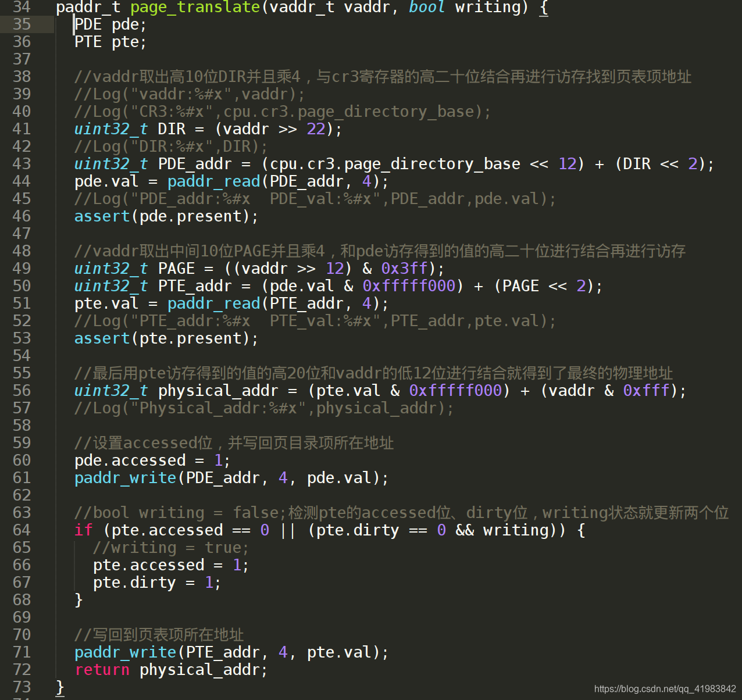Click commented Log "DIR:%#x" line
The width and height of the screenshot is (742, 700).
tap(171, 147)
